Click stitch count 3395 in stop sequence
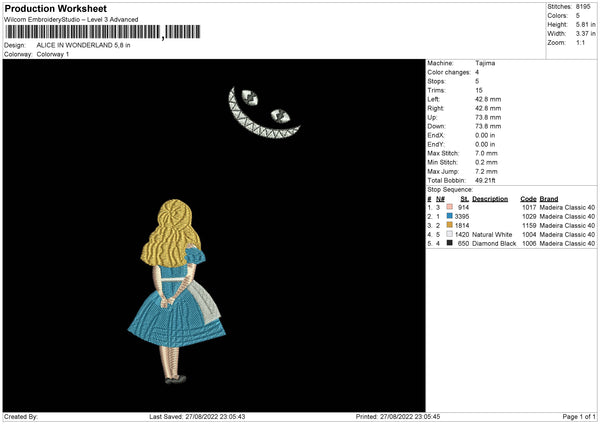Image resolution: width=600 pixels, height=424 pixels. (x=462, y=216)
